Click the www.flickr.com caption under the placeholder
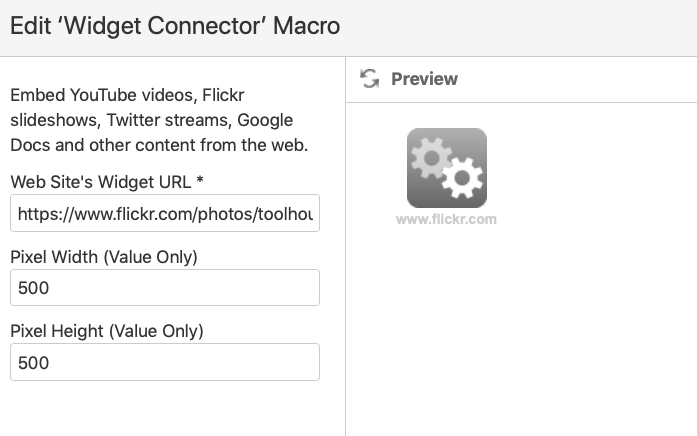 coord(446,219)
